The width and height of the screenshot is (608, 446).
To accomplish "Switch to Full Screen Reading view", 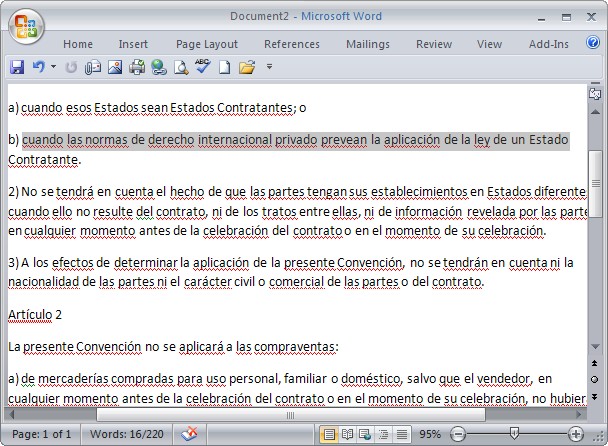I will 347,434.
